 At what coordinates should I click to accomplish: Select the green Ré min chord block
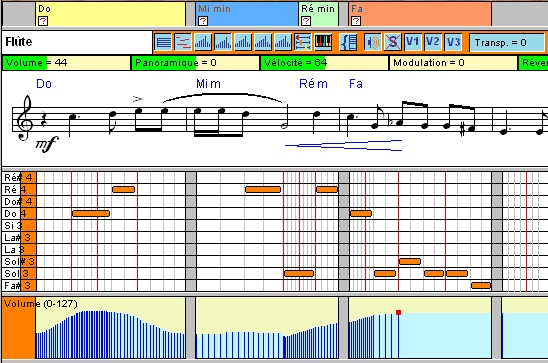pyautogui.click(x=318, y=14)
